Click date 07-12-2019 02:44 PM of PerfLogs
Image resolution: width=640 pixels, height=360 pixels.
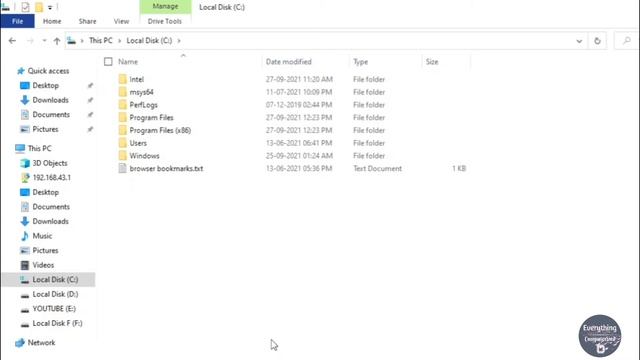coord(299,105)
